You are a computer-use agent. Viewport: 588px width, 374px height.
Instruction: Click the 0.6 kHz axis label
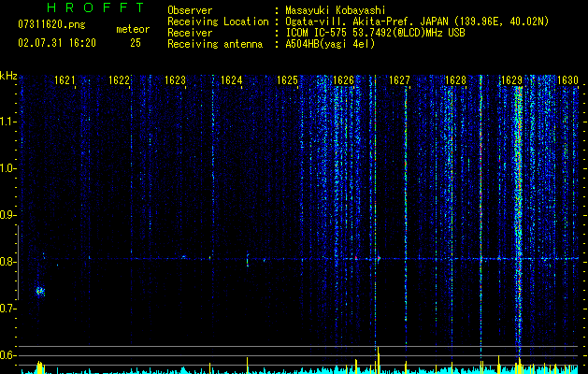pyautogui.click(x=7, y=355)
